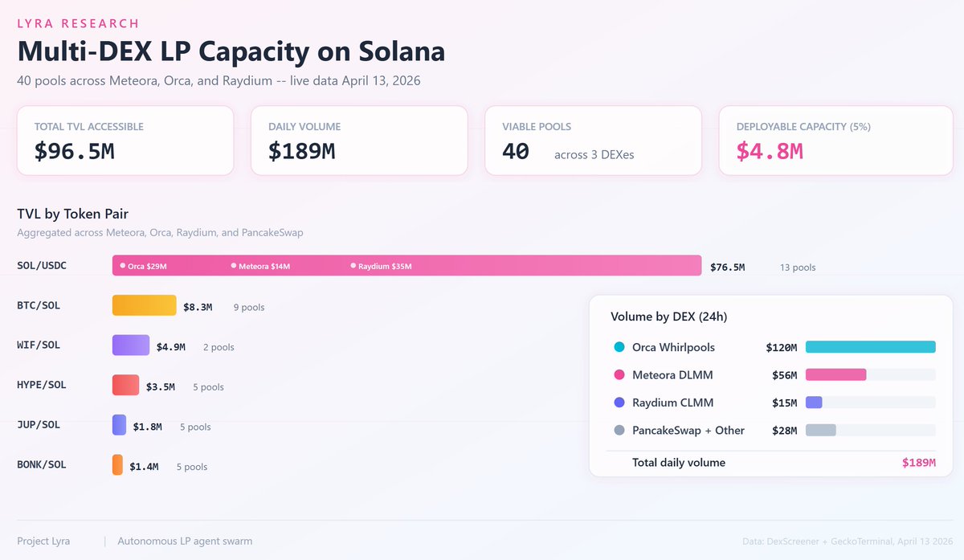Select the JUP/SOL blue TVL bar
Screen dimensions: 964x560
point(119,425)
